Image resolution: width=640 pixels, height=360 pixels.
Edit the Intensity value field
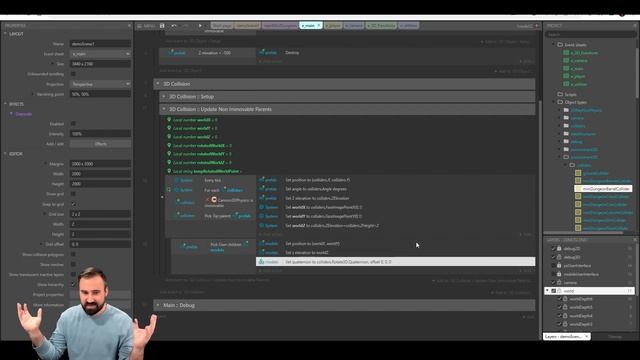pos(100,134)
